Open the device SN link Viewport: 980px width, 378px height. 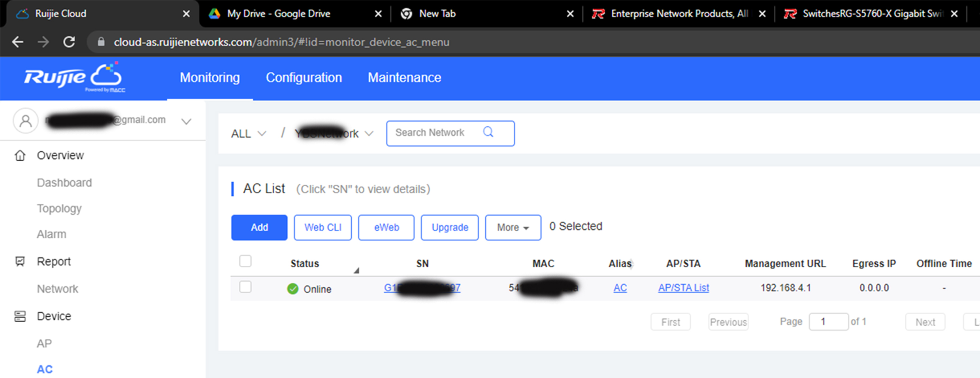tap(422, 288)
